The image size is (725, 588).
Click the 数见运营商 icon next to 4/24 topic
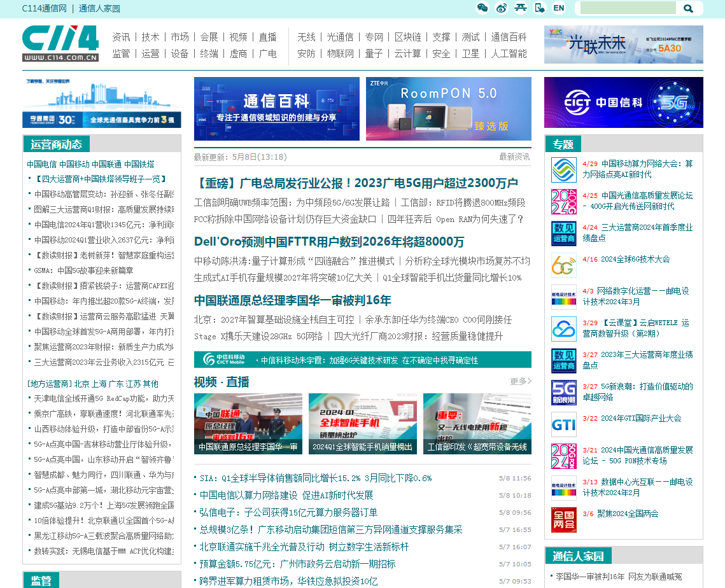(x=563, y=234)
